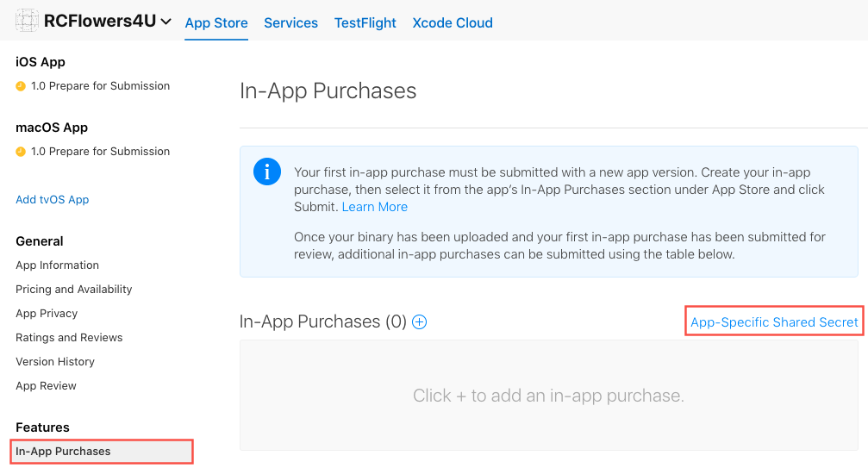Click the add in-app purchase plus icon

coord(420,322)
